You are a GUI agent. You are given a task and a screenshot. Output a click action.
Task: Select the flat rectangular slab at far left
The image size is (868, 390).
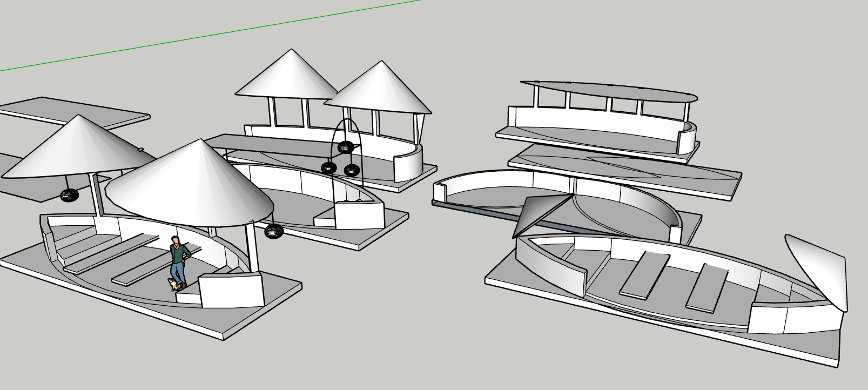(x=76, y=112)
